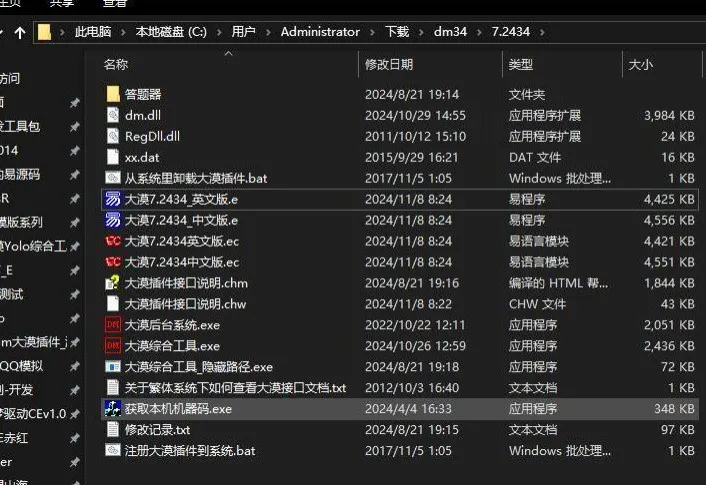706x485 pixels.
Task: Sort by 名称 column header
Action: (x=116, y=64)
